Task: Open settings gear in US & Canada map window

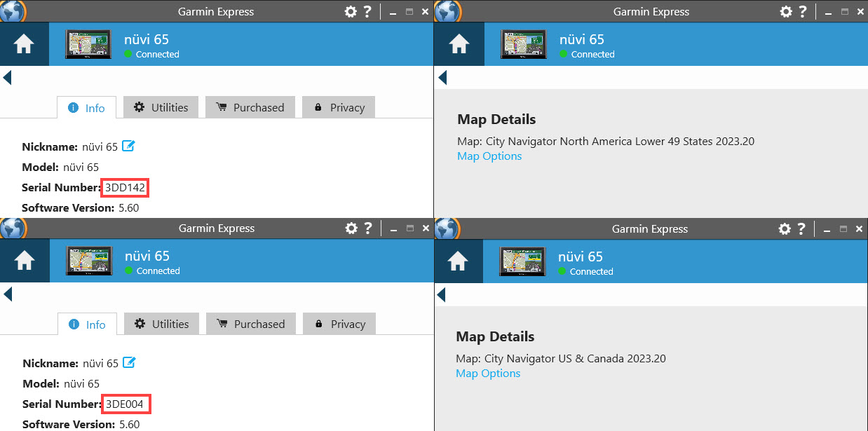Action: tap(785, 229)
